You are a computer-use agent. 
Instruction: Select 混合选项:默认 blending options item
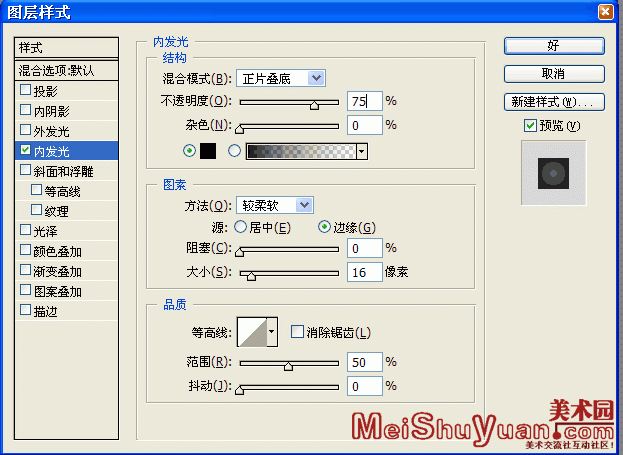coord(66,70)
